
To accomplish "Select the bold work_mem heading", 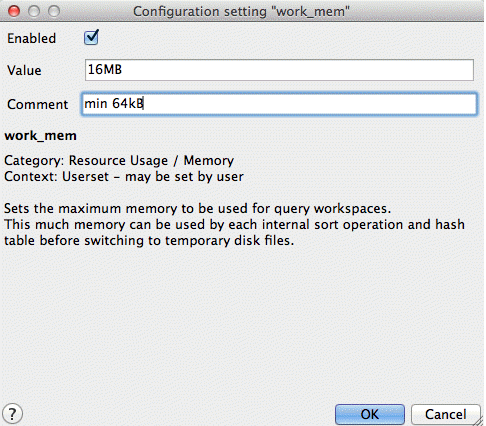I will click(x=40, y=136).
